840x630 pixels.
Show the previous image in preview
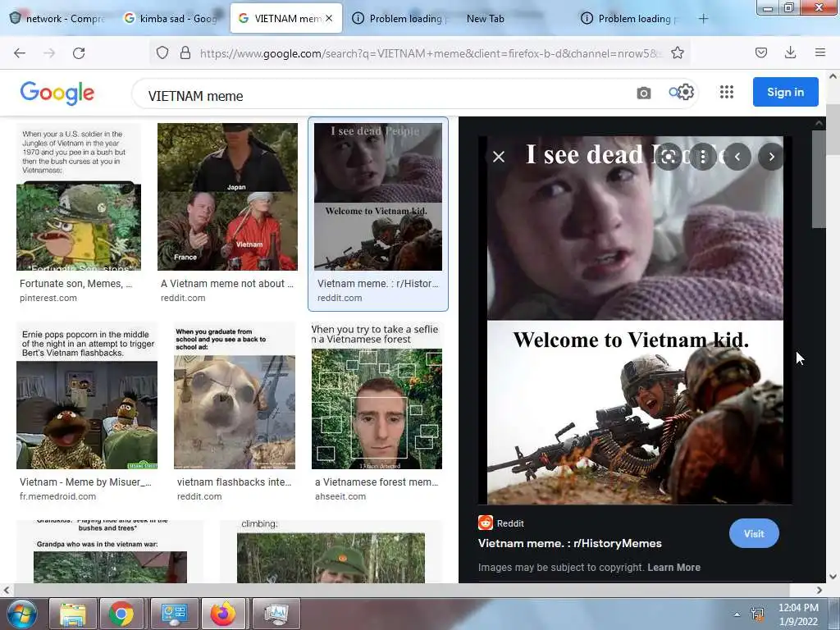tap(737, 157)
